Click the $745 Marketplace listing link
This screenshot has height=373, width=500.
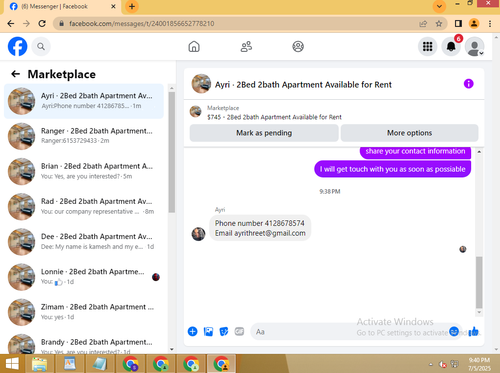[x=274, y=117]
